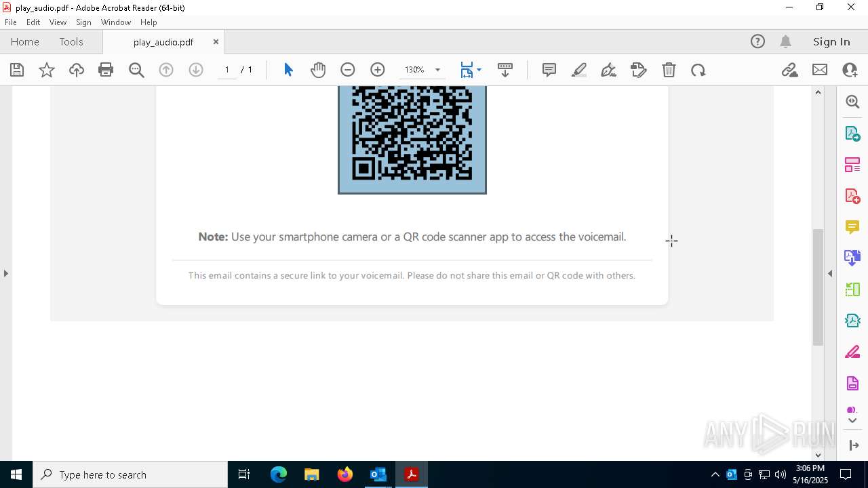Show more tools down chevron
Image resolution: width=868 pixels, height=488 pixels.
(x=852, y=421)
